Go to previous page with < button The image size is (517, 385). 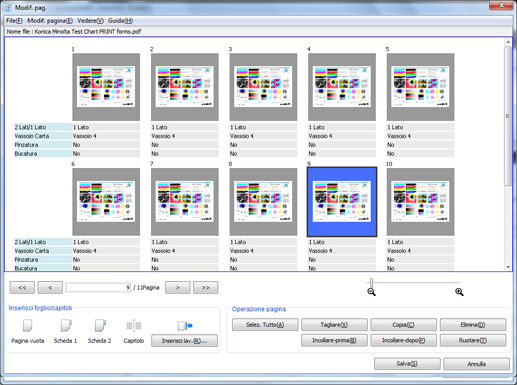point(50,288)
